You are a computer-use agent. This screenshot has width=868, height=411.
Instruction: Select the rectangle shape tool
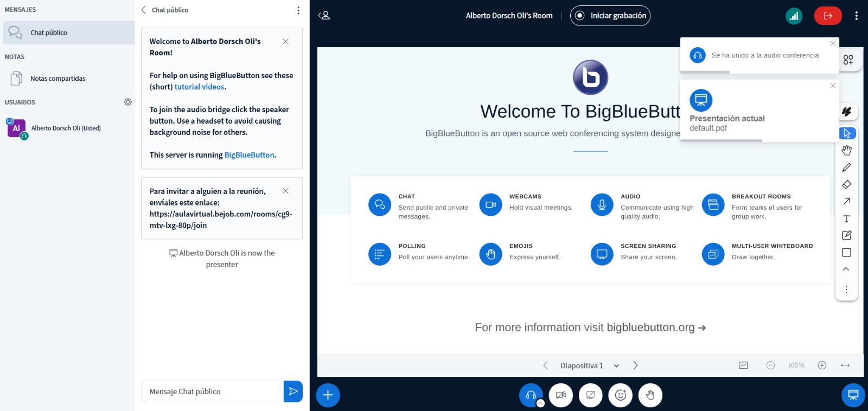[847, 253]
